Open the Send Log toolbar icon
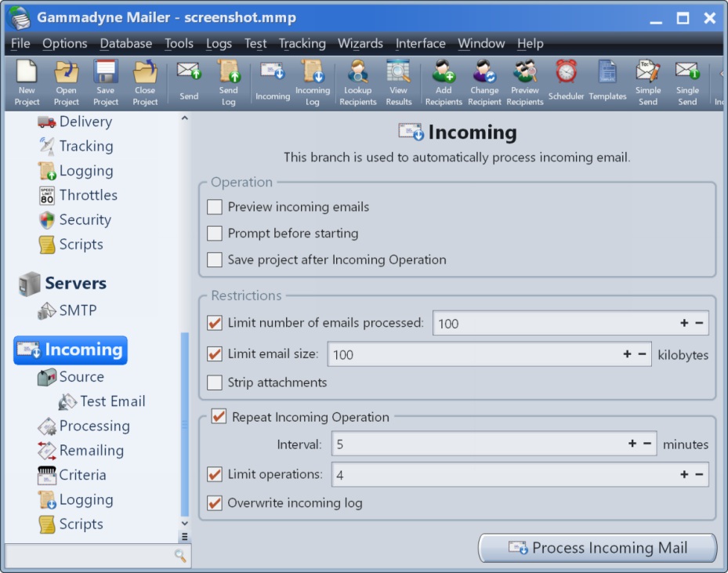This screenshot has width=728, height=573. click(x=228, y=82)
